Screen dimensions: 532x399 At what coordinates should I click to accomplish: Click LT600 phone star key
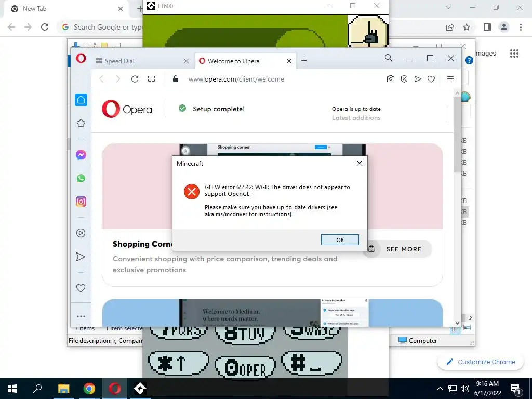[x=179, y=363]
